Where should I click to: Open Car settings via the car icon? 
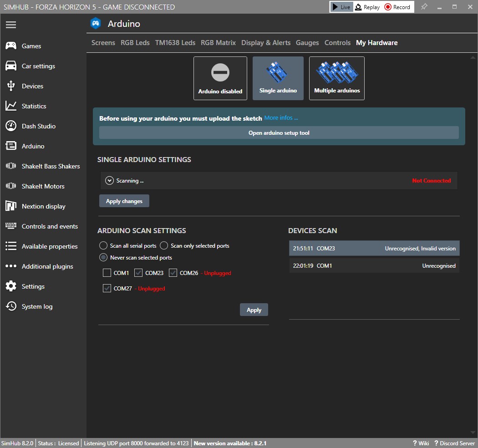[11, 66]
